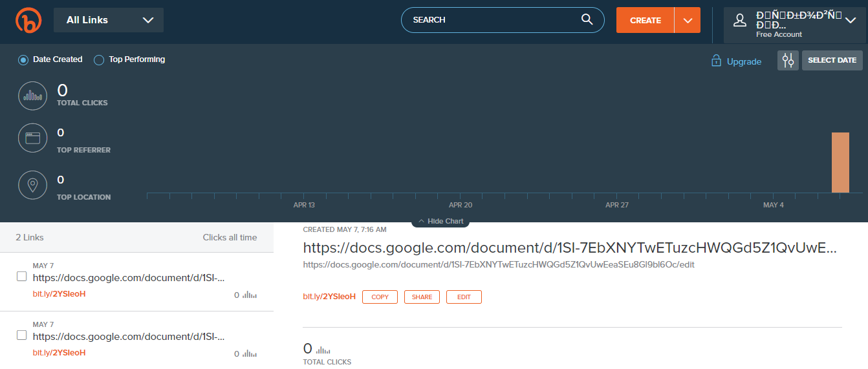Open the filter sliders icon
The height and width of the screenshot is (369, 868).
pyautogui.click(x=788, y=60)
